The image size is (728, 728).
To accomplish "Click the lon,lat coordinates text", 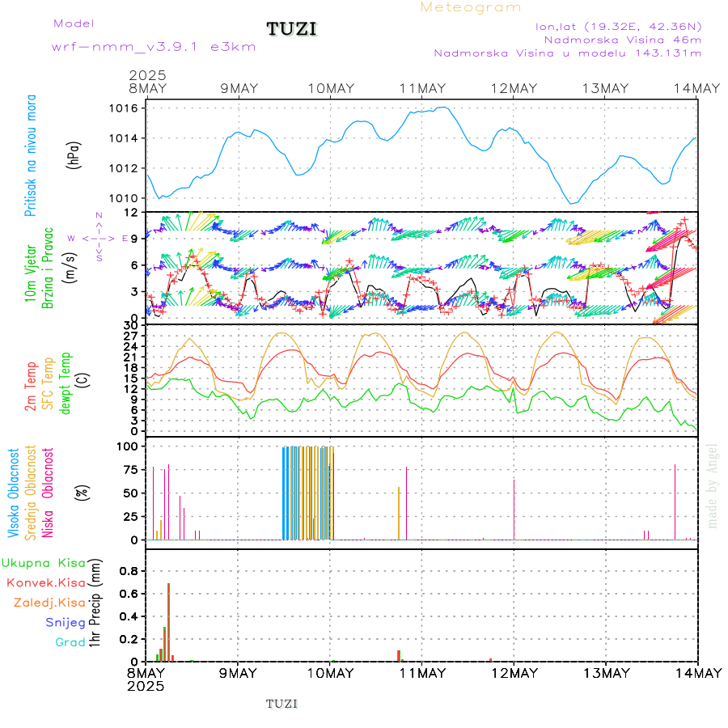I will click(x=618, y=26).
